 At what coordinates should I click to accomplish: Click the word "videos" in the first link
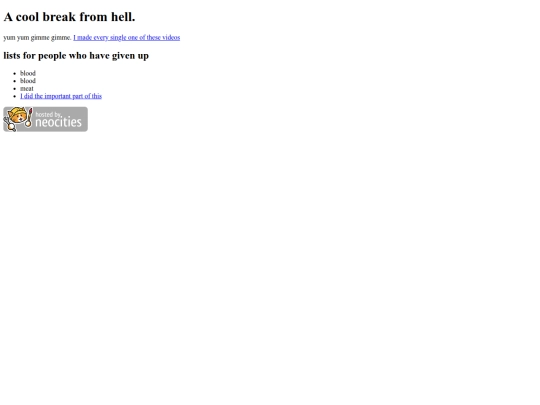169,38
